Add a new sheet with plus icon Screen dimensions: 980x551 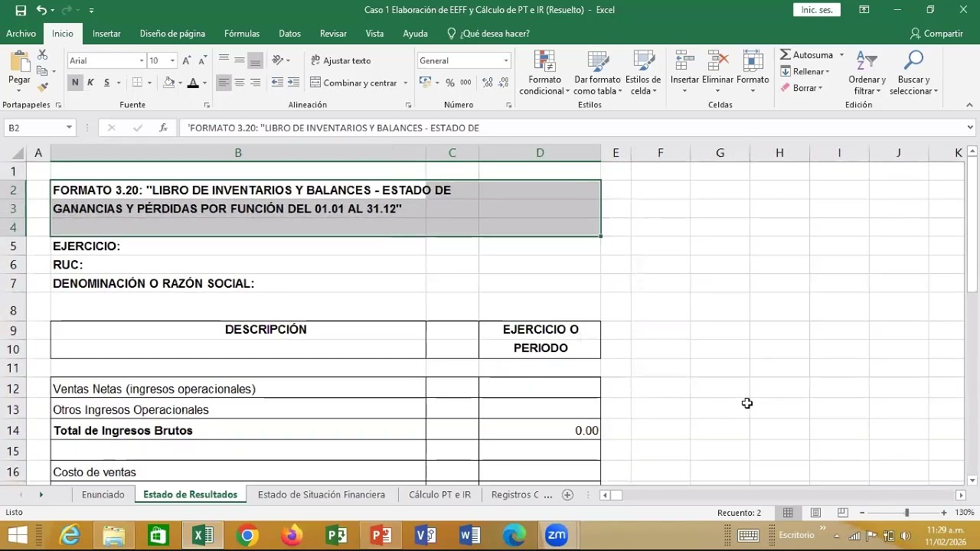567,495
